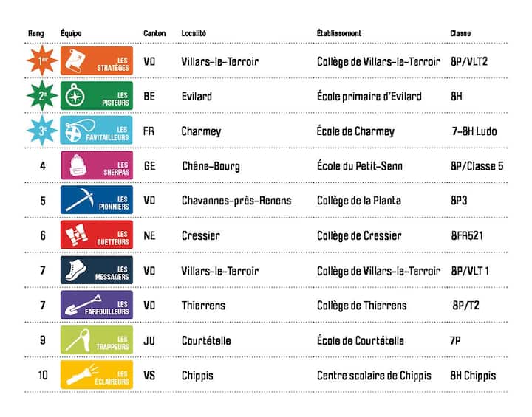Click the purple Les Farfouilleurs shovel badge
532x417 pixels.
[x=97, y=306]
